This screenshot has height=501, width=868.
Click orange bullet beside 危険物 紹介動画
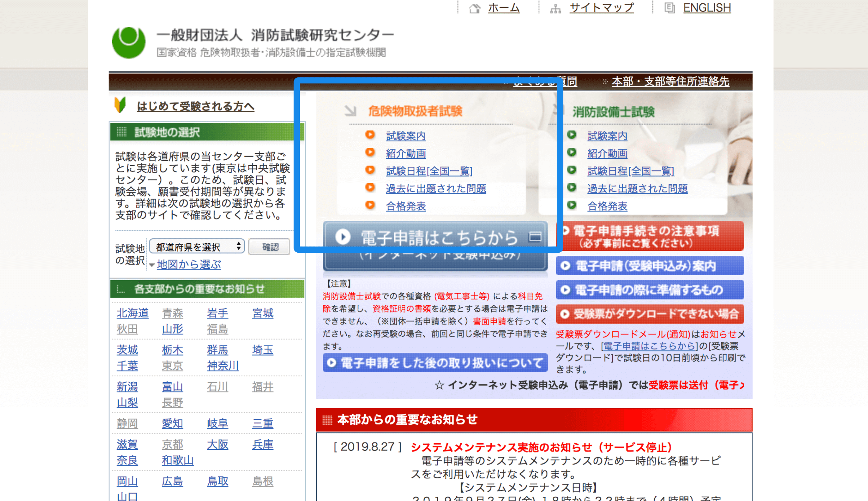370,152
